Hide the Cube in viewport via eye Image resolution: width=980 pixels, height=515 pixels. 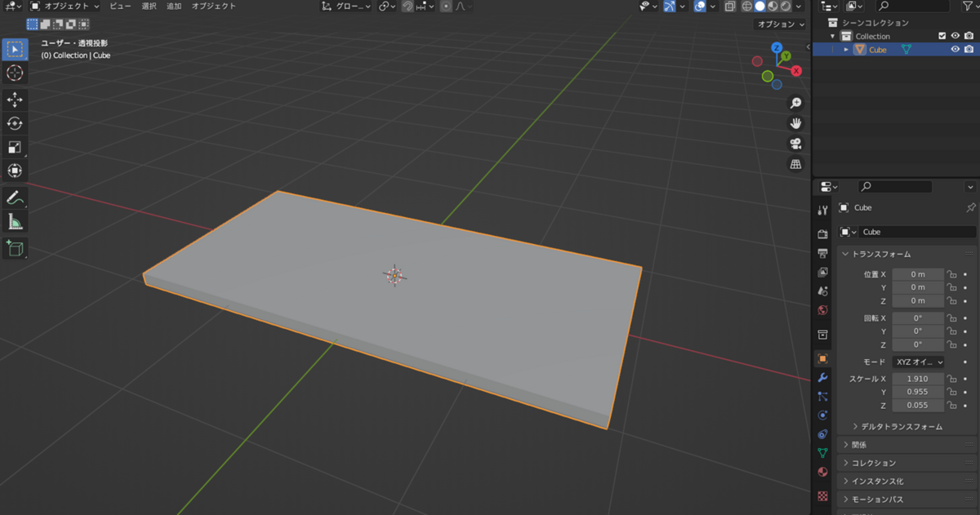[955, 49]
